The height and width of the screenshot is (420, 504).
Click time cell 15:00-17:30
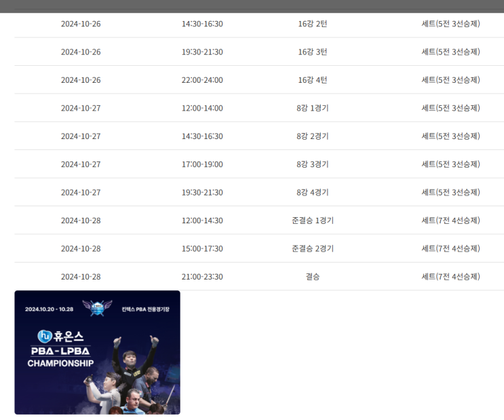pos(202,249)
